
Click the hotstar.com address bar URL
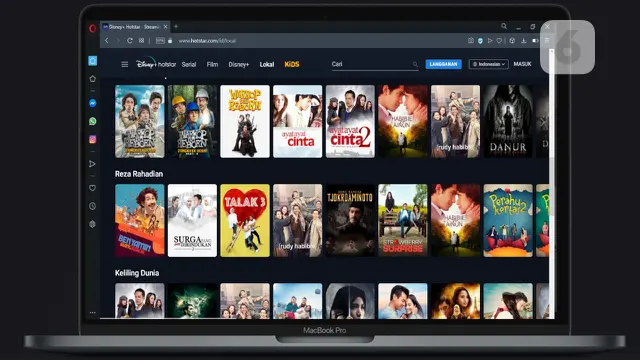[x=207, y=40]
